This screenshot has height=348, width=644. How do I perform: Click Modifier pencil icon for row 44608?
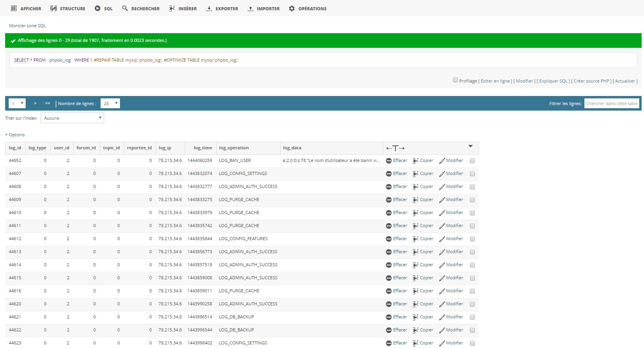(x=442, y=187)
